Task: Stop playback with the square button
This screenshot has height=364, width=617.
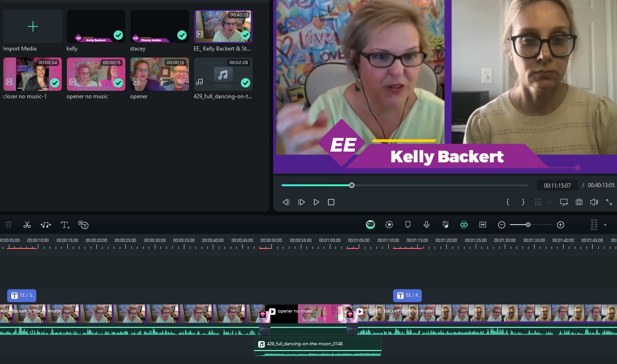Action: (x=331, y=202)
